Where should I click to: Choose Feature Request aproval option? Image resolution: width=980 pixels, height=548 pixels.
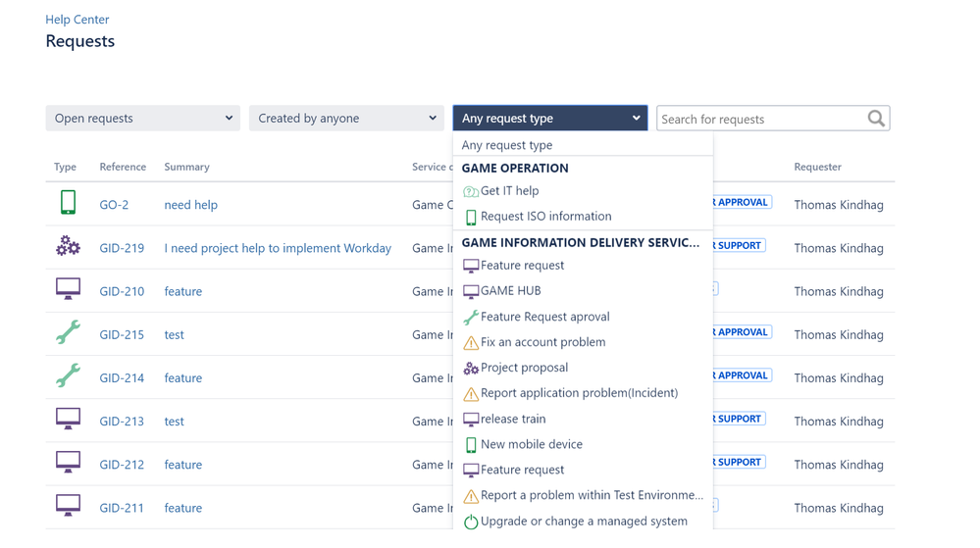click(583, 317)
